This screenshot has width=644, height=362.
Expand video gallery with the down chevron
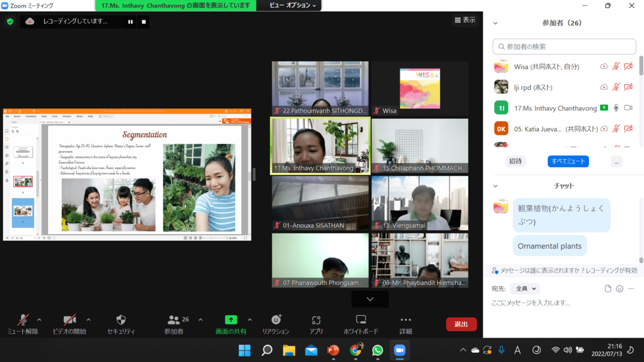coord(370,299)
